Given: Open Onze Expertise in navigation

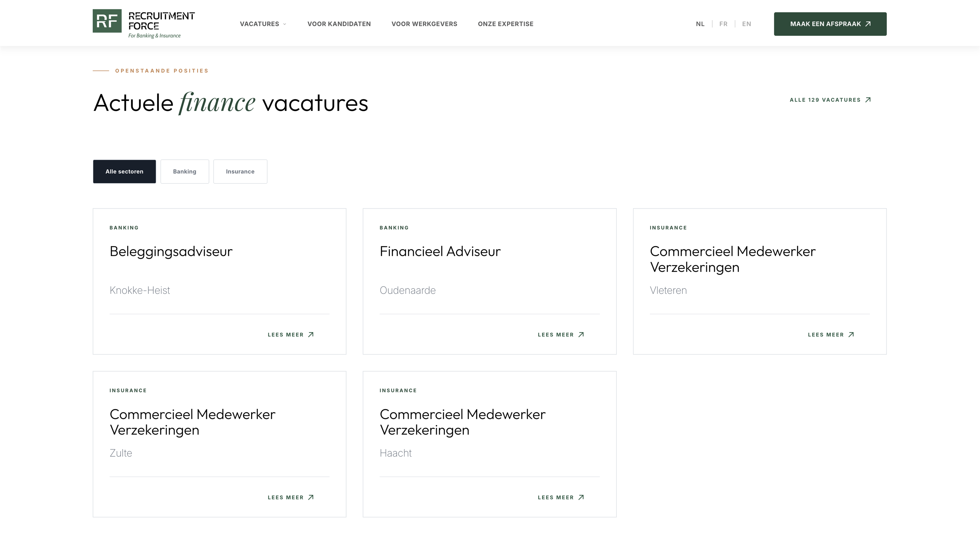Looking at the screenshot, I should [506, 24].
